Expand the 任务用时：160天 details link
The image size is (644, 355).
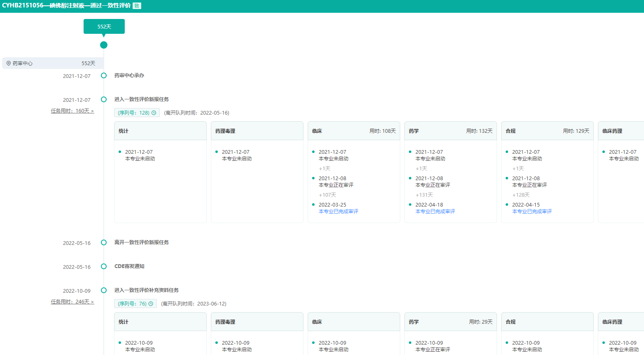click(72, 111)
